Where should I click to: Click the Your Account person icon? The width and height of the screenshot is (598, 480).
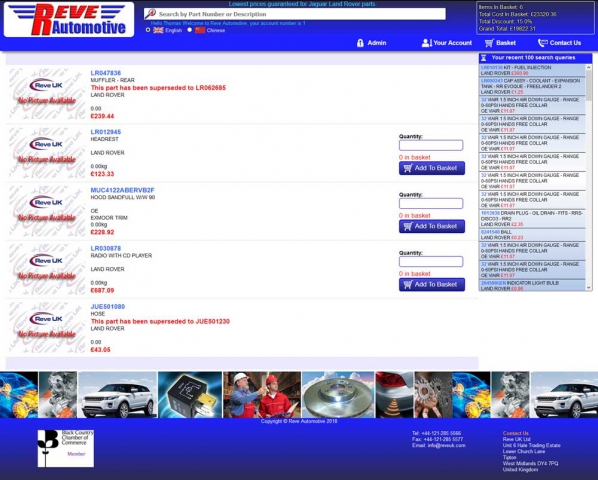point(426,43)
